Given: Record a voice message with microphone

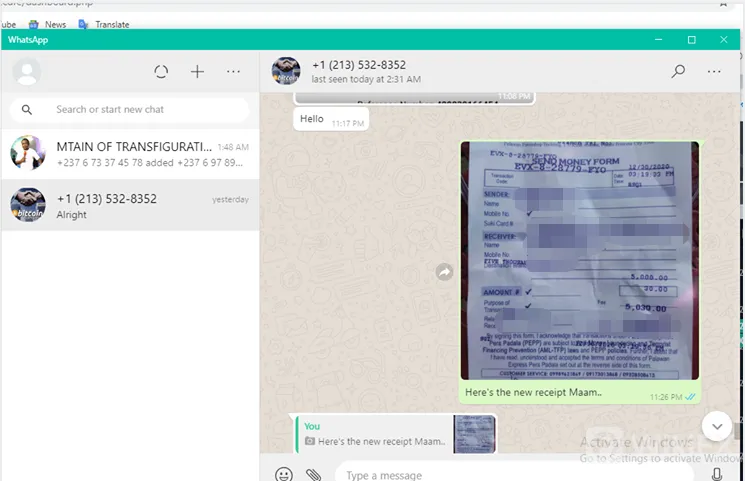Looking at the screenshot, I should pos(717,474).
